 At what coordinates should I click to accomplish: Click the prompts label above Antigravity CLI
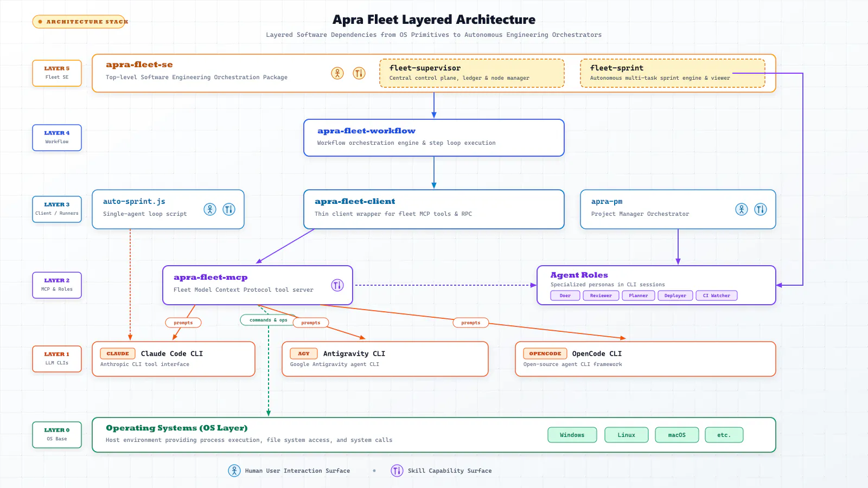pos(311,323)
